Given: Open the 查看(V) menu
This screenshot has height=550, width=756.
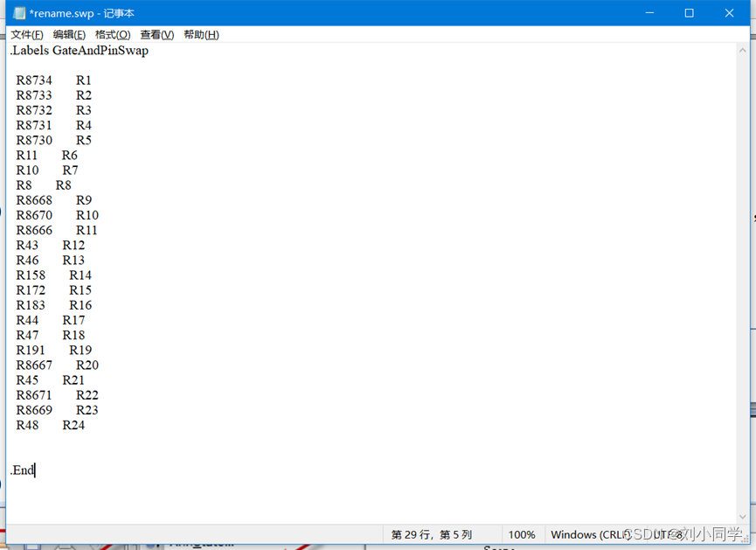Looking at the screenshot, I should pos(156,35).
